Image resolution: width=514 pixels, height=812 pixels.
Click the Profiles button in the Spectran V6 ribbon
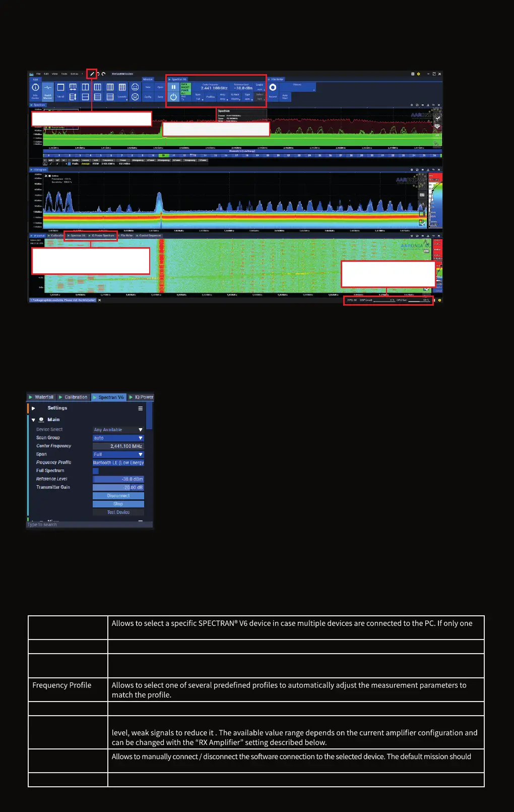pyautogui.click(x=211, y=97)
